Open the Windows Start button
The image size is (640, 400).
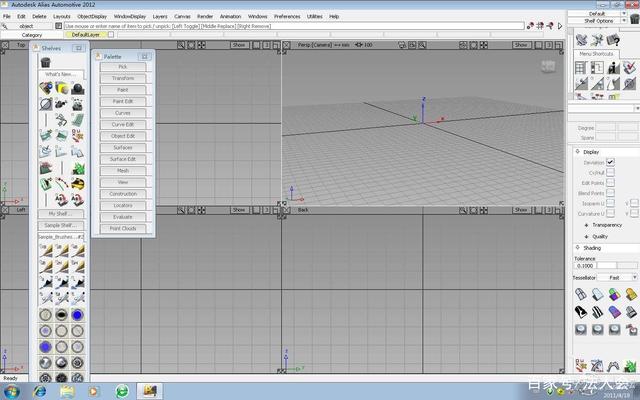[x=11, y=391]
